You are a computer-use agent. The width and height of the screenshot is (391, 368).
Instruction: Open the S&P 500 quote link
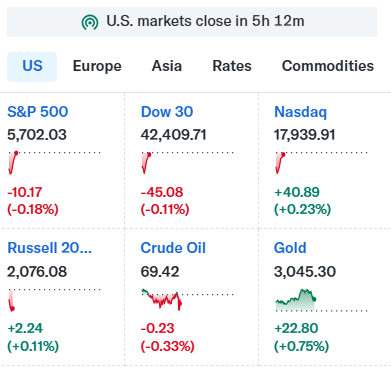pos(38,112)
